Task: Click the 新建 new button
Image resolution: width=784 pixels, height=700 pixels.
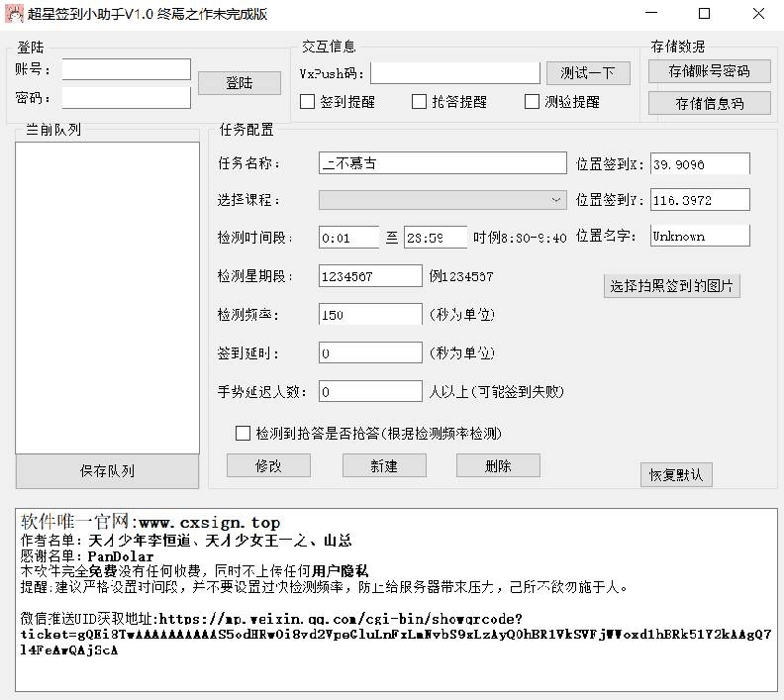Action: 384,465
